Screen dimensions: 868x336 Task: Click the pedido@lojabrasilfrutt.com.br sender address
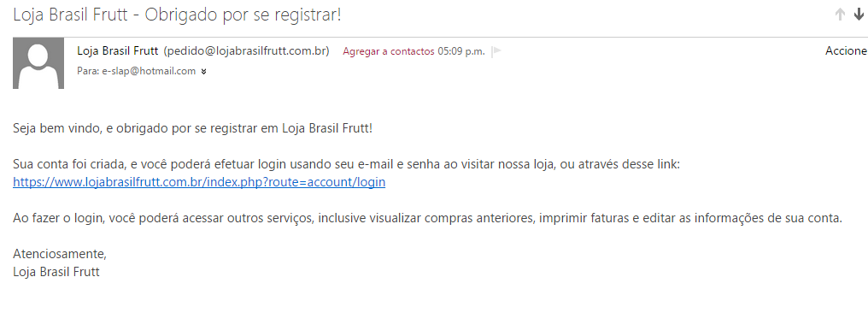click(246, 51)
